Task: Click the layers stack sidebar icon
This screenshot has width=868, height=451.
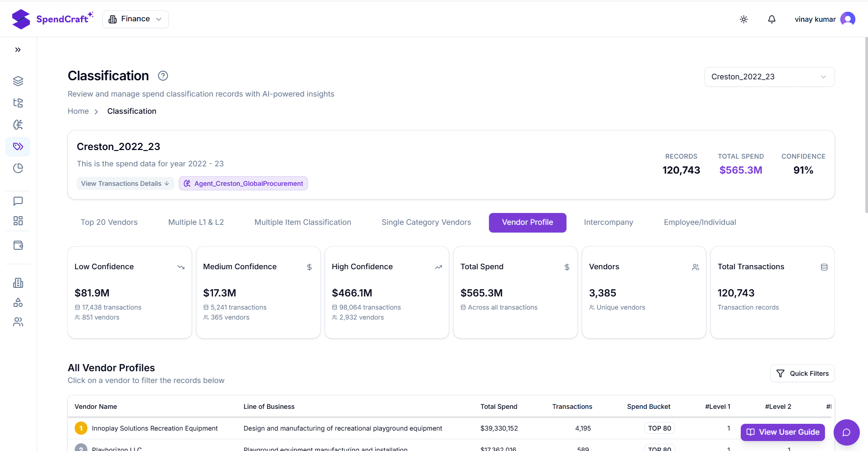Action: point(18,81)
